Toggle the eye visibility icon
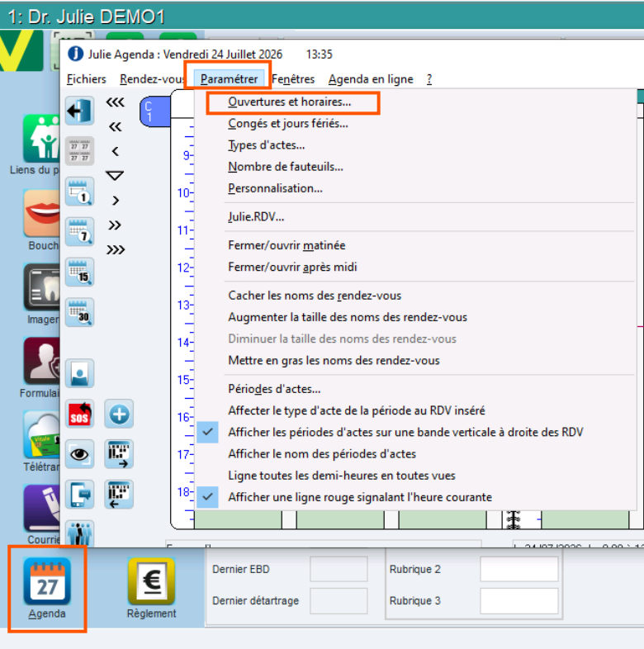The width and height of the screenshot is (644, 649). point(79,454)
